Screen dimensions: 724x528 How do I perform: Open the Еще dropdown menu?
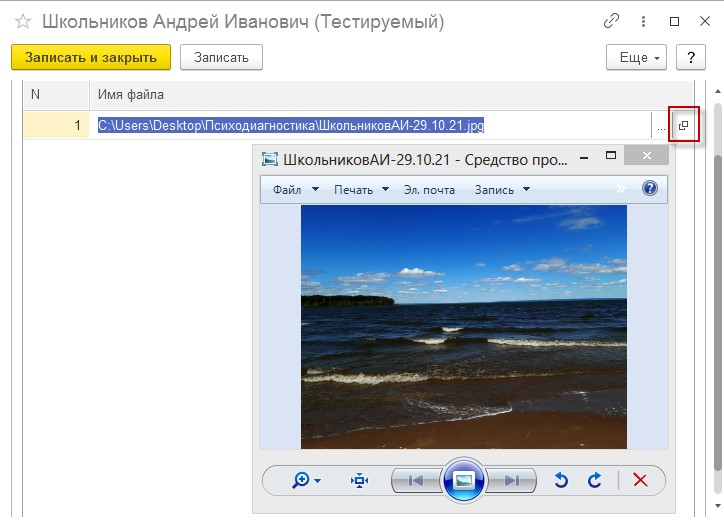(x=636, y=57)
